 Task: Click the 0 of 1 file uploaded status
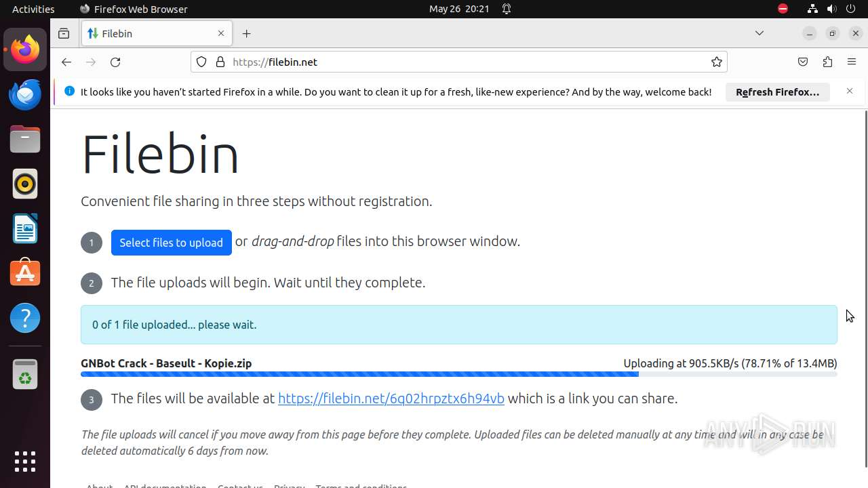[459, 325]
